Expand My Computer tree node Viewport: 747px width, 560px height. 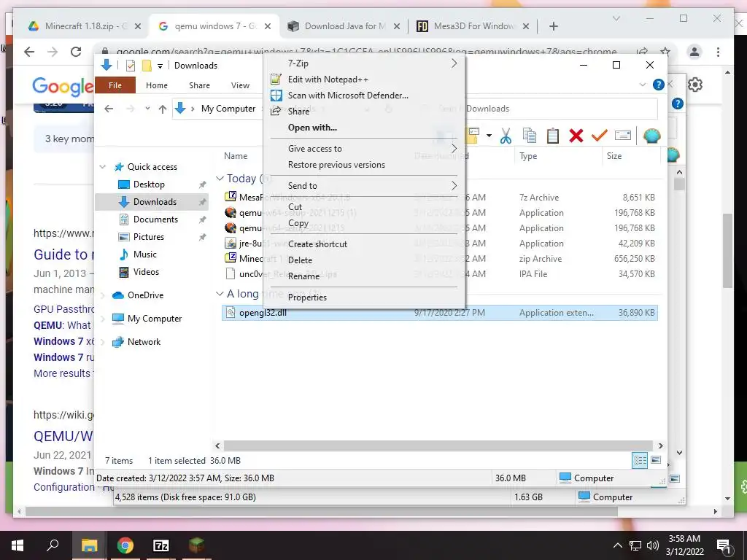(x=102, y=319)
